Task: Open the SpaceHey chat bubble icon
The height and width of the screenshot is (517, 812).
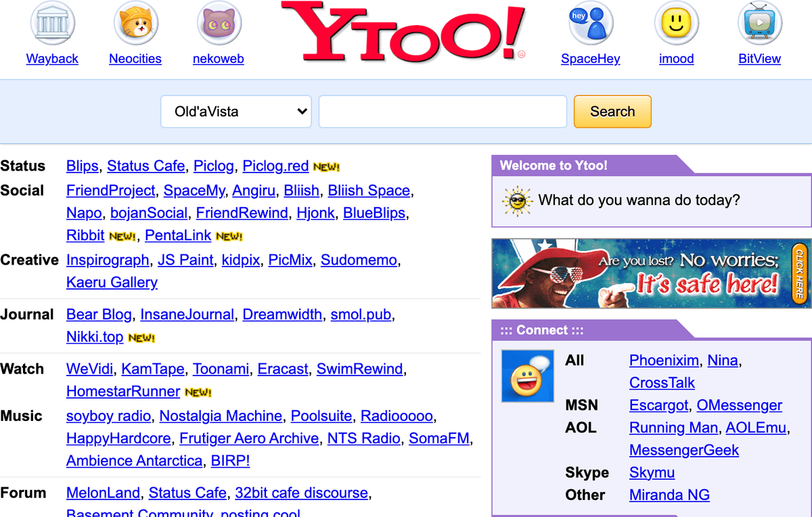Action: [x=591, y=24]
